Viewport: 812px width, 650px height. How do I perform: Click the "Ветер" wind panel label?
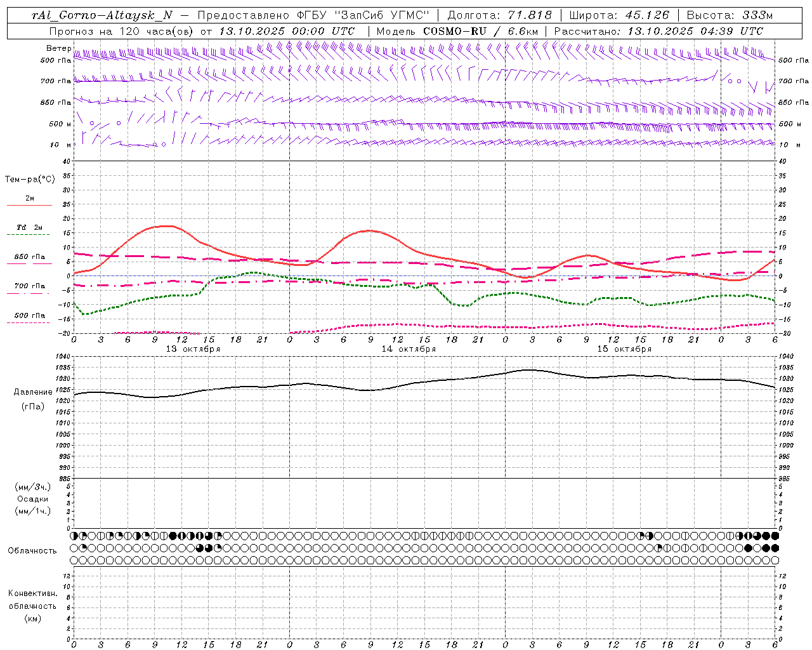[x=58, y=48]
